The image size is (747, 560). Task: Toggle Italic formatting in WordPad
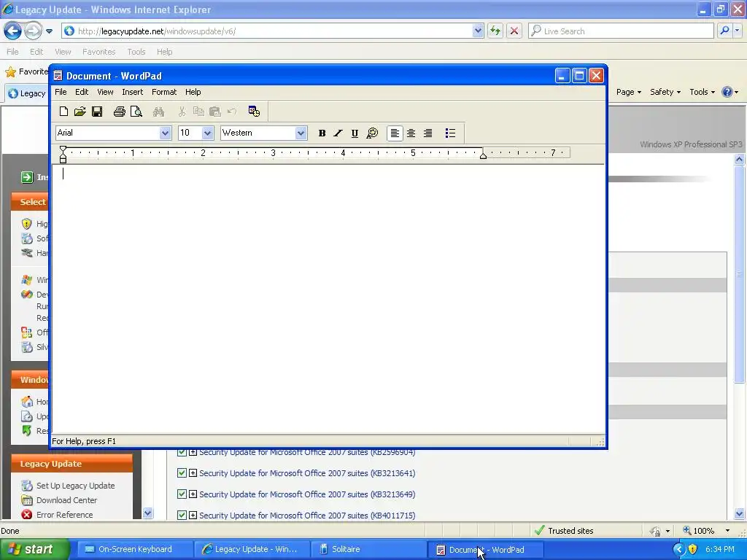[338, 133]
